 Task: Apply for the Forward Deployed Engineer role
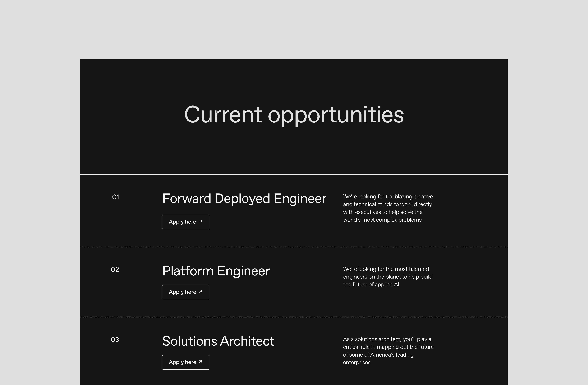(x=185, y=222)
